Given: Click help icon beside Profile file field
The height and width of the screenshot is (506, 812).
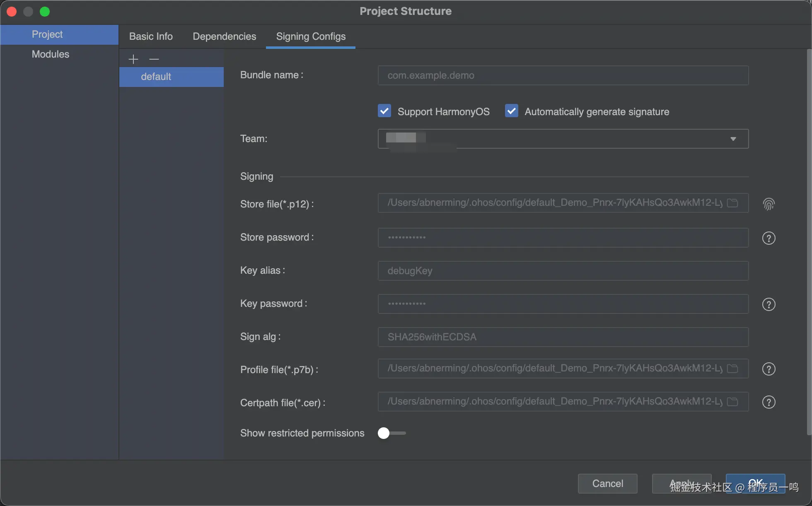Looking at the screenshot, I should (x=768, y=369).
